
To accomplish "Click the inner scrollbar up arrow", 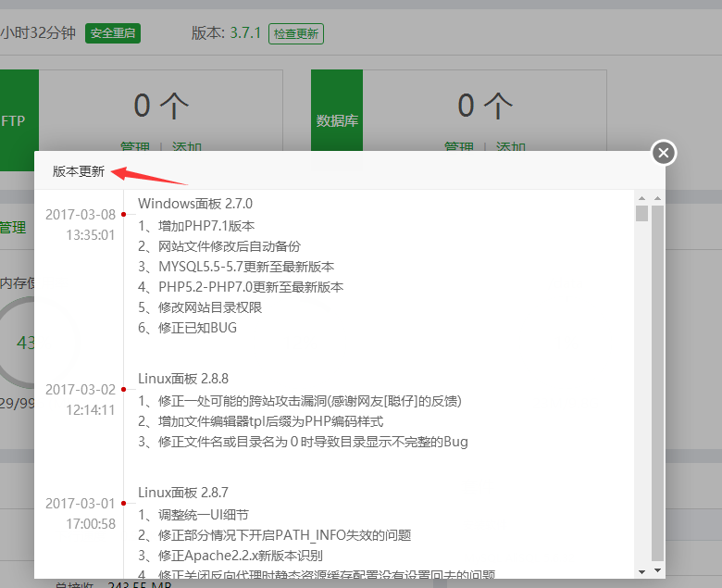I will pyautogui.click(x=641, y=198).
